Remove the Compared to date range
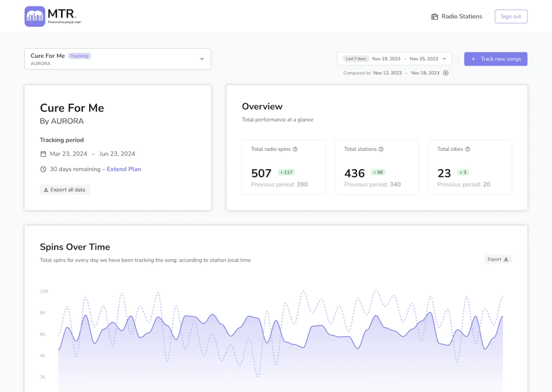 pos(446,73)
